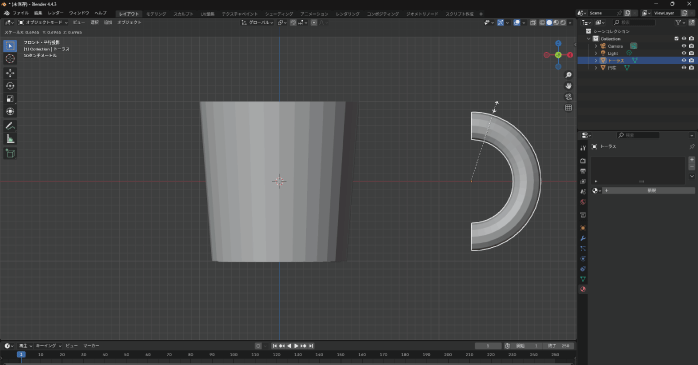Open the Tool properties tab

point(583,148)
